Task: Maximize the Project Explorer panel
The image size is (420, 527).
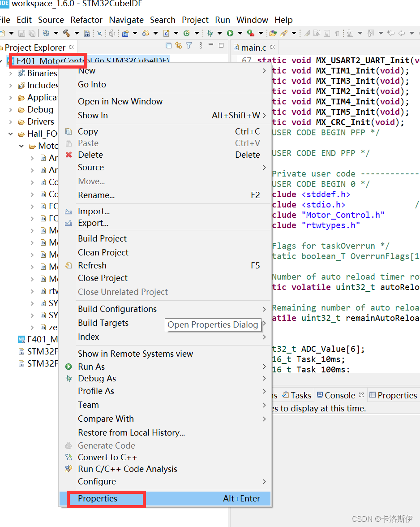Action: [x=221, y=45]
